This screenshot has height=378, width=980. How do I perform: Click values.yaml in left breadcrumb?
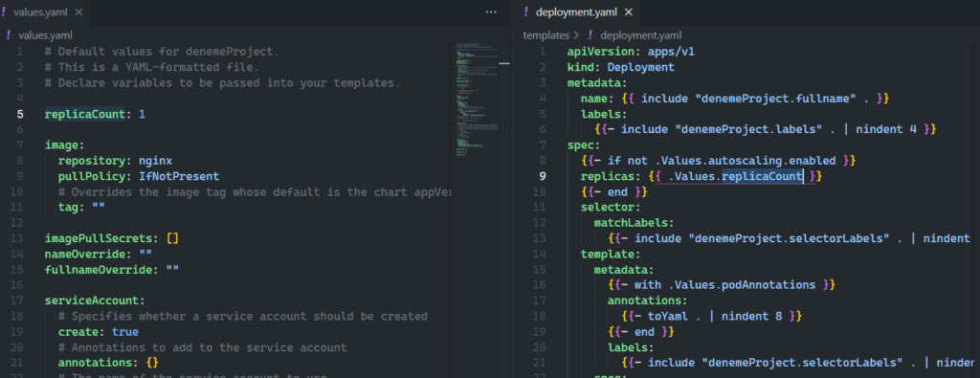click(45, 35)
